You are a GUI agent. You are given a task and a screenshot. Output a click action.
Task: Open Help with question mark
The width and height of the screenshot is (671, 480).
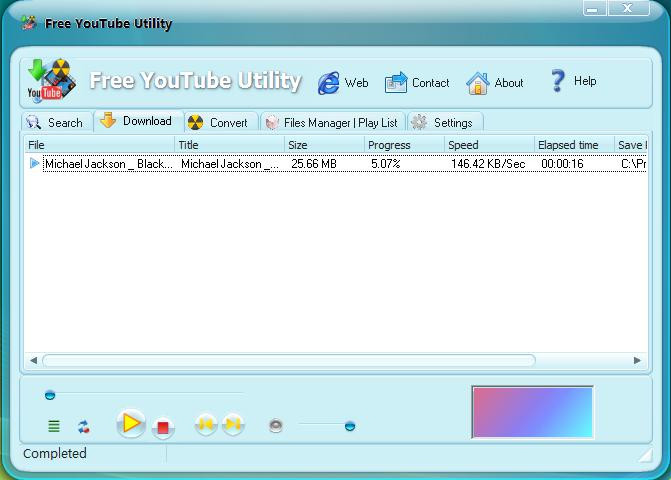573,81
